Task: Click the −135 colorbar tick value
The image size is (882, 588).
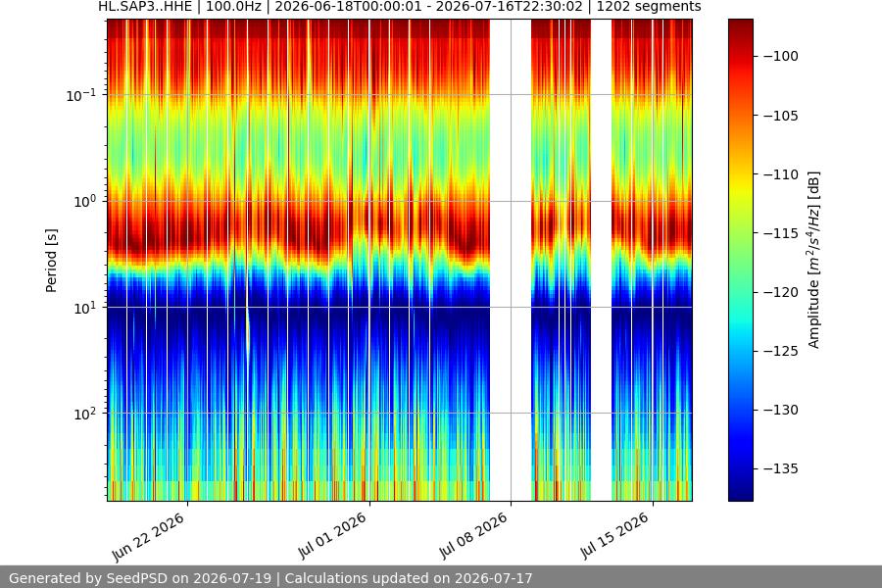Action: tap(781, 468)
